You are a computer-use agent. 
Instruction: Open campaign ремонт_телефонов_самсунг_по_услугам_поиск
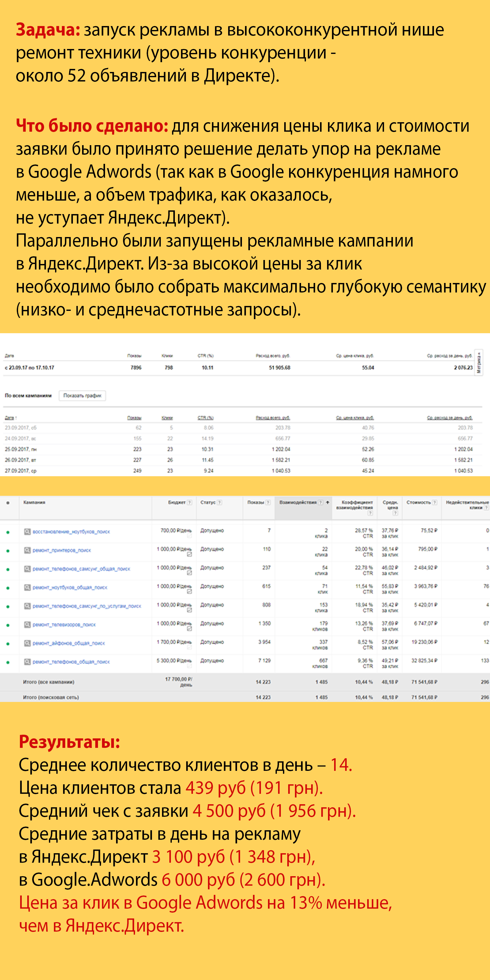pos(87,606)
